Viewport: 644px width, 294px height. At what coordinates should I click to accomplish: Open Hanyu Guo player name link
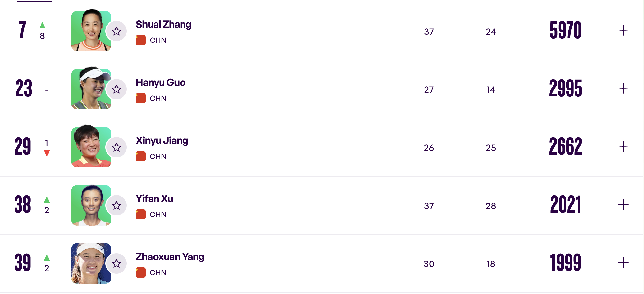click(161, 83)
